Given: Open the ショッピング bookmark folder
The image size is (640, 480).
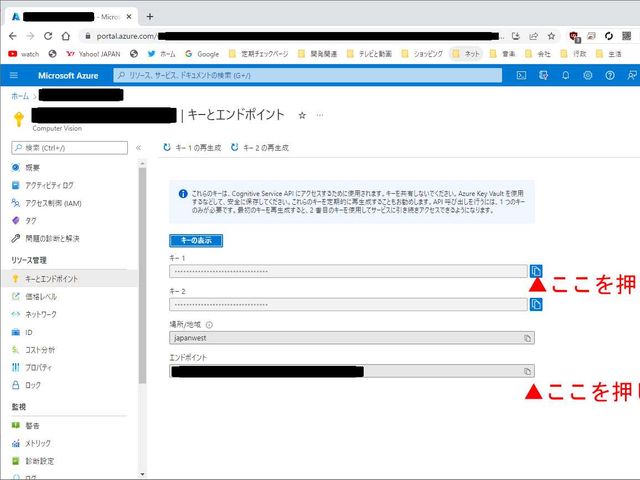Looking at the screenshot, I should pos(422,54).
